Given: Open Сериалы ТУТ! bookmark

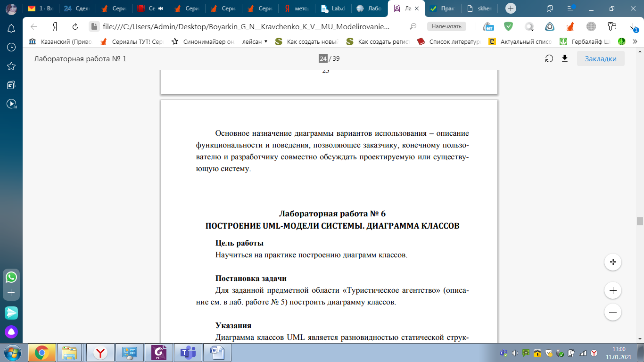Looking at the screenshot, I should coord(132,41).
